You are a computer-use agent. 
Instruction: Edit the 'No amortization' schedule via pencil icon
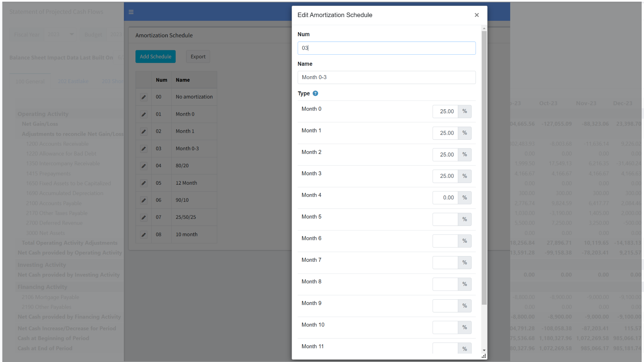click(x=144, y=97)
